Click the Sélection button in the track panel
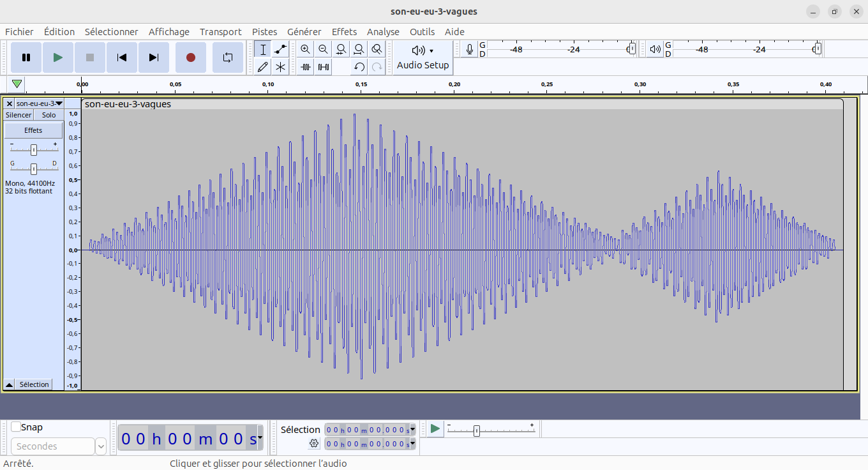The width and height of the screenshot is (868, 470). click(x=34, y=384)
